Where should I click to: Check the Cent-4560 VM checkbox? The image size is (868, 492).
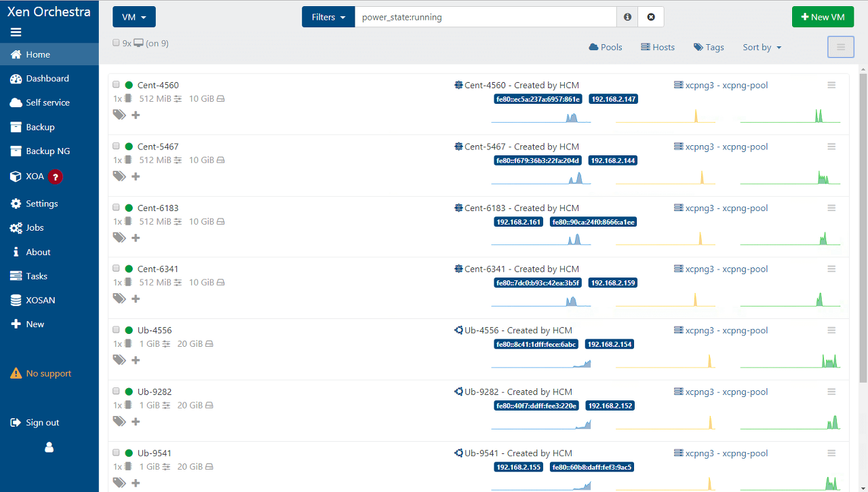(x=116, y=84)
